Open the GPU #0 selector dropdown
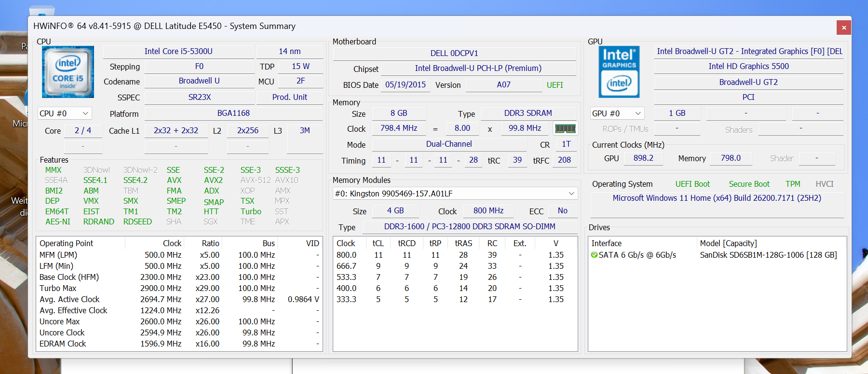This screenshot has width=868, height=374. click(617, 113)
